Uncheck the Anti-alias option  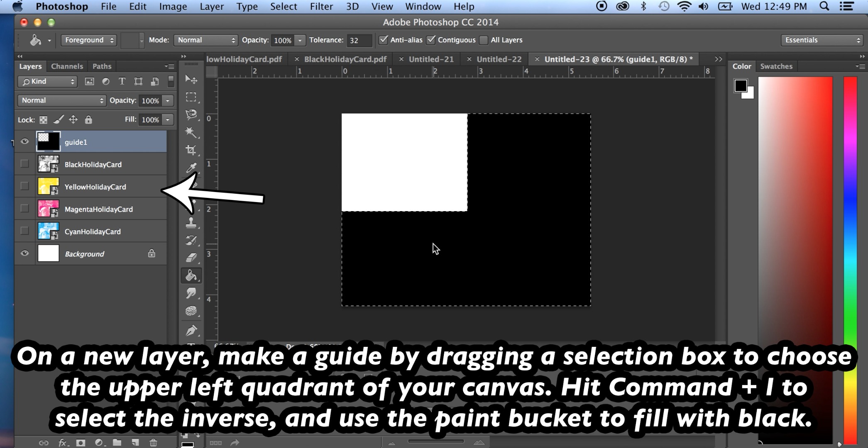[383, 40]
